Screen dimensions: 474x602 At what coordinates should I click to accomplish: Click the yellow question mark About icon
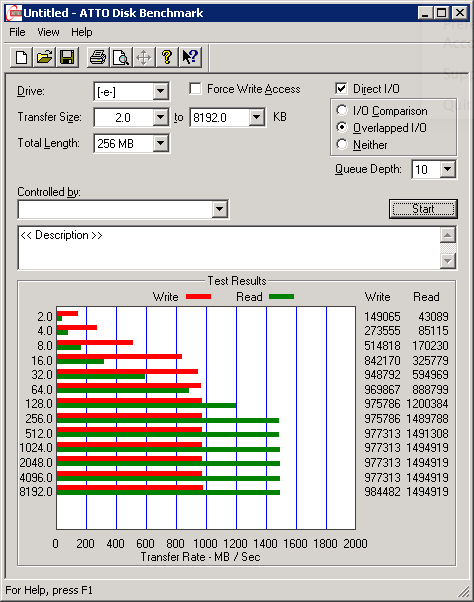tap(167, 58)
